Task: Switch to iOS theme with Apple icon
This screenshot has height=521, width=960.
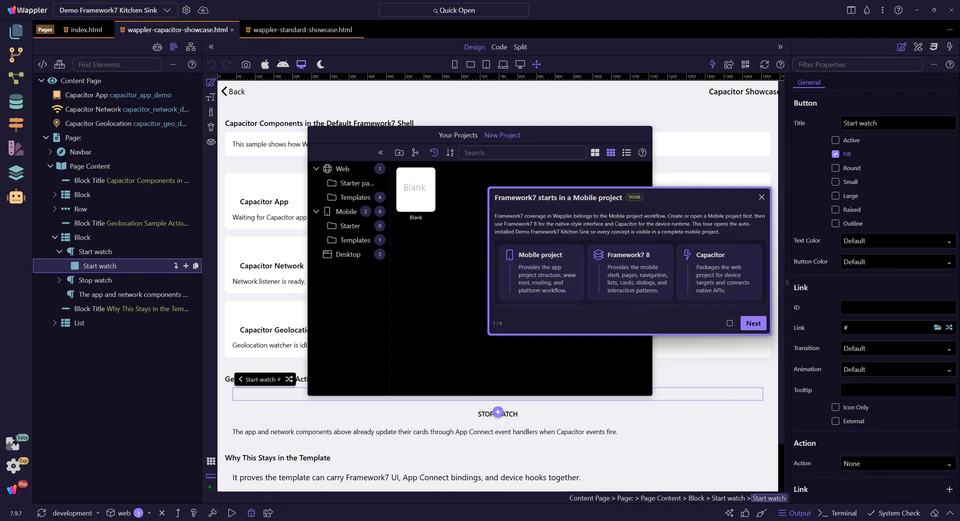Action: pyautogui.click(x=264, y=64)
